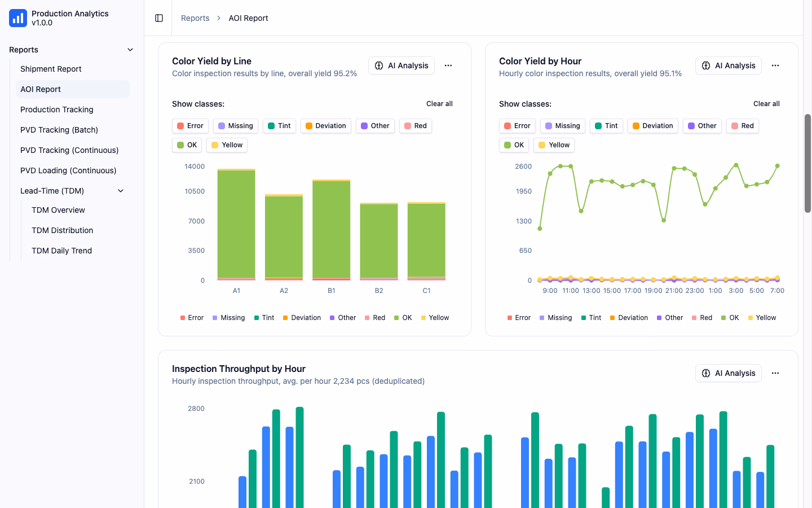Toggle Missing class in Color Yield by Line
812x508 pixels.
236,126
